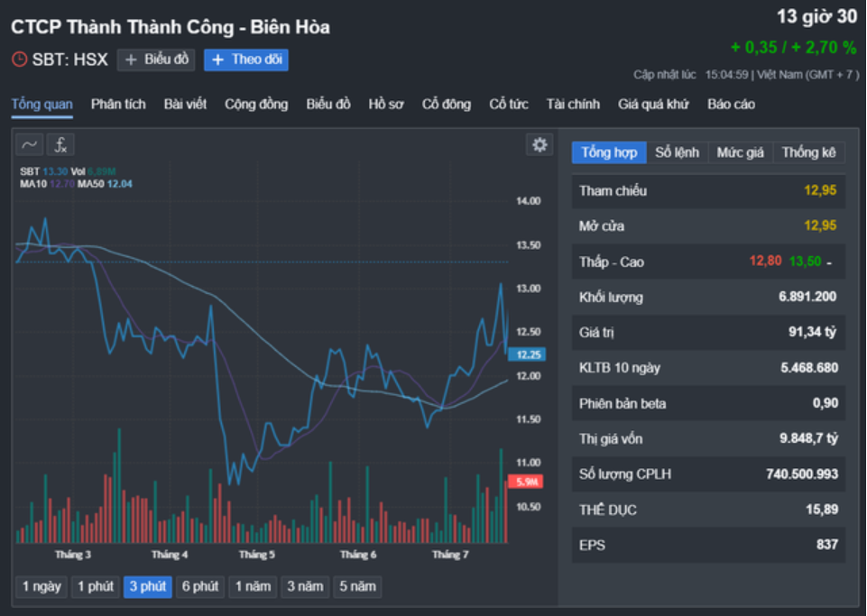Click the Tháng 7 axis label
This screenshot has width=867, height=616.
pyautogui.click(x=450, y=555)
